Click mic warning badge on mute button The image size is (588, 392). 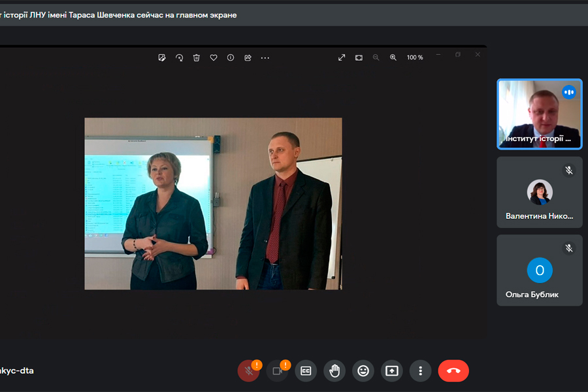[x=257, y=365]
